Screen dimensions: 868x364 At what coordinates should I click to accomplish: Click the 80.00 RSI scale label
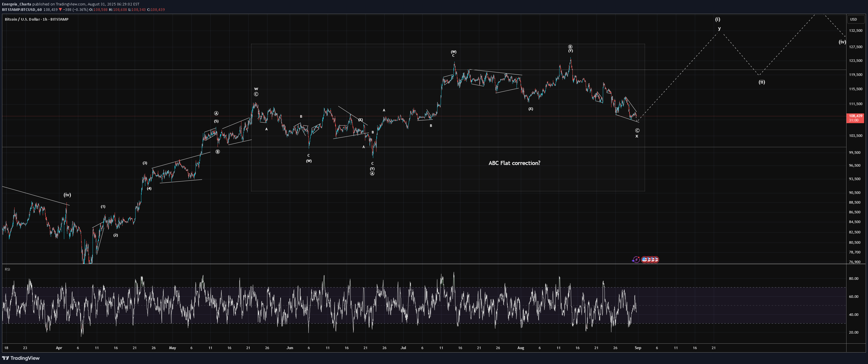tap(853, 278)
